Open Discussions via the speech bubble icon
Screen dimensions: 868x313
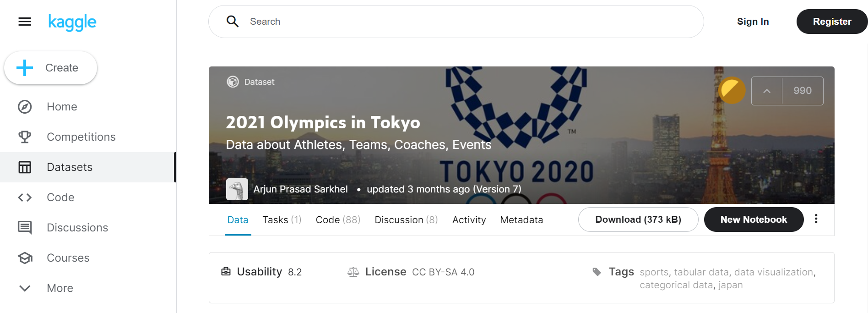(24, 227)
